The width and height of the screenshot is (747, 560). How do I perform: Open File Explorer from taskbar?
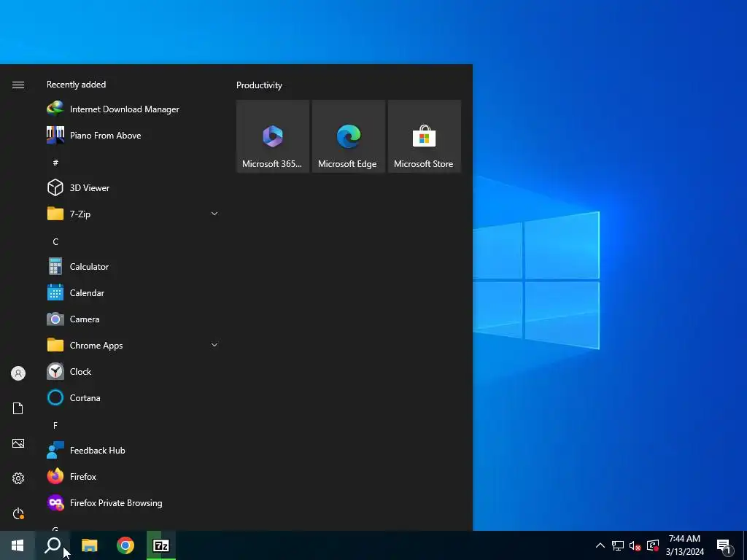89,545
